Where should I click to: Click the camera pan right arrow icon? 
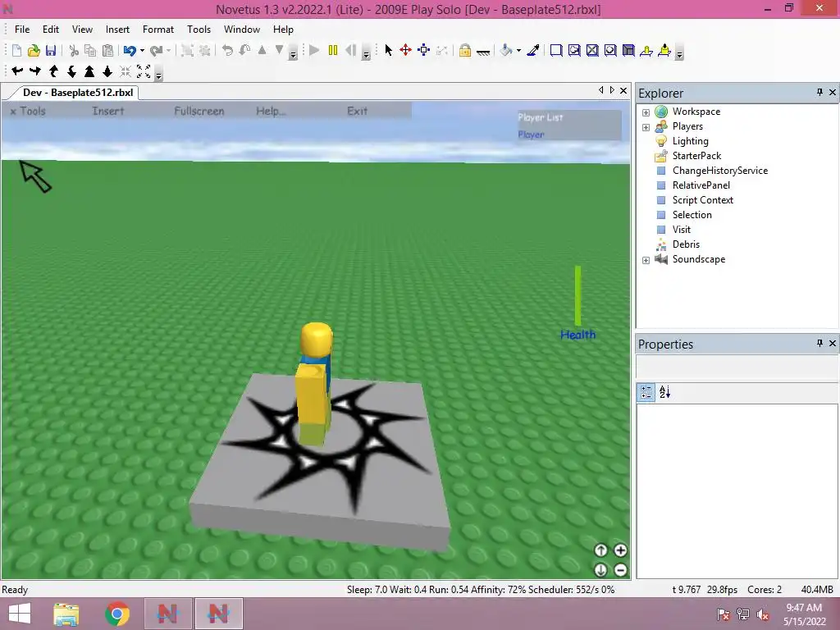pos(35,71)
